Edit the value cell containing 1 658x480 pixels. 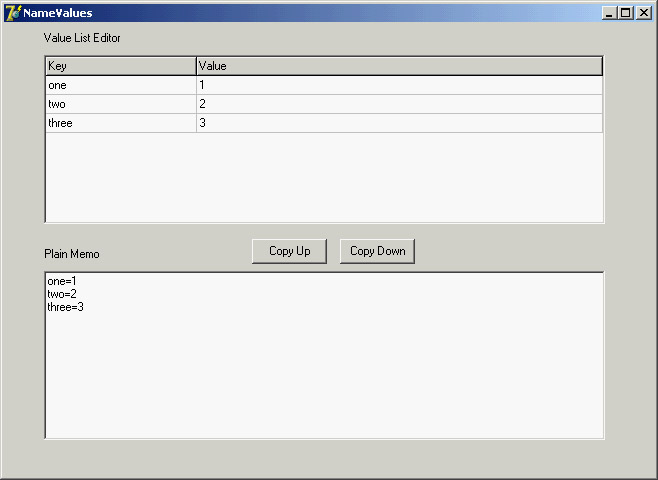point(398,86)
